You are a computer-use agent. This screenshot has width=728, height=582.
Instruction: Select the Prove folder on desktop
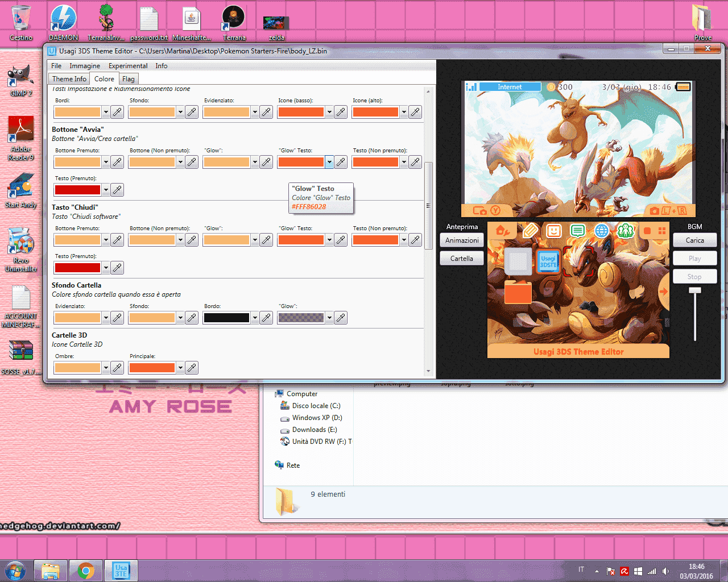coord(702,23)
